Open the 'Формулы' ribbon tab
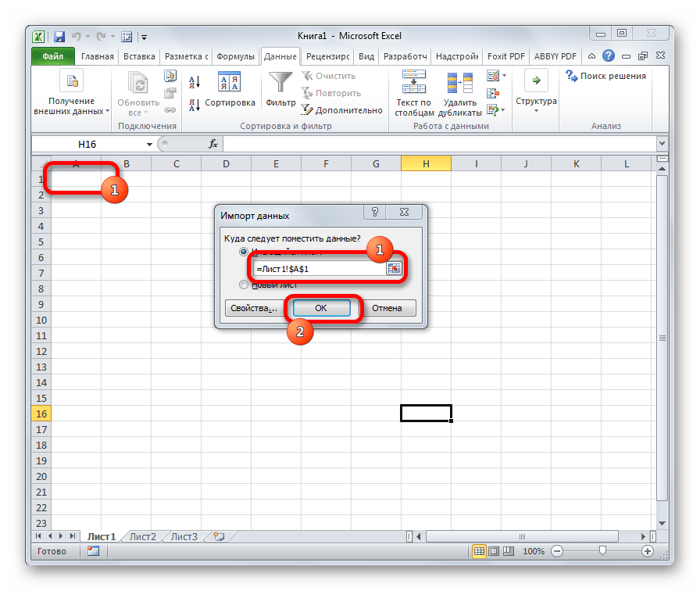Screen dimensions: 700x591 tap(235, 56)
